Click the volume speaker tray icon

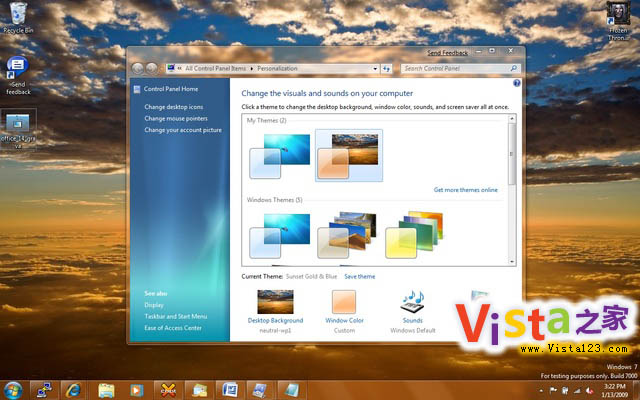(x=589, y=391)
